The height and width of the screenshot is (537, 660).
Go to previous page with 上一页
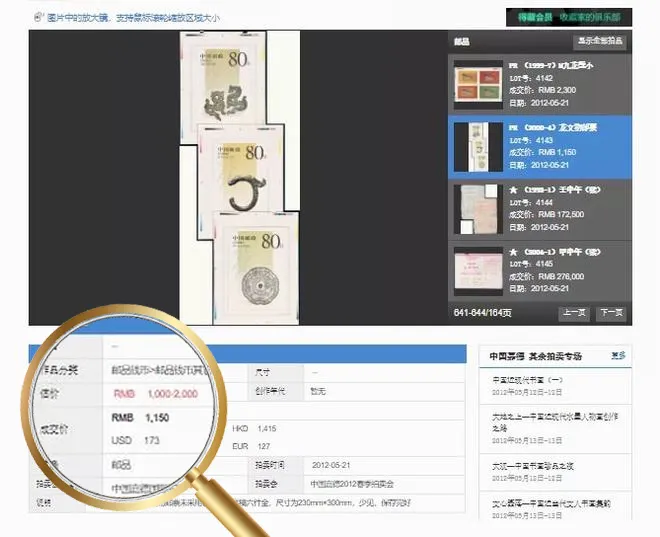(x=574, y=313)
